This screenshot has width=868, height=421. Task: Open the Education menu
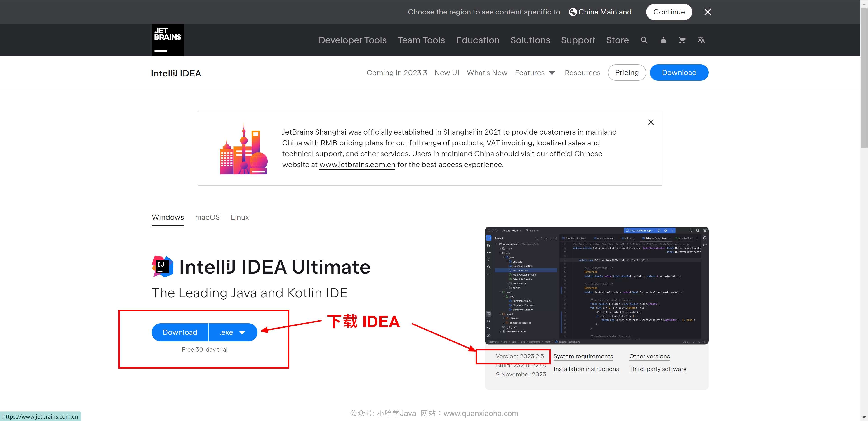[x=477, y=40]
